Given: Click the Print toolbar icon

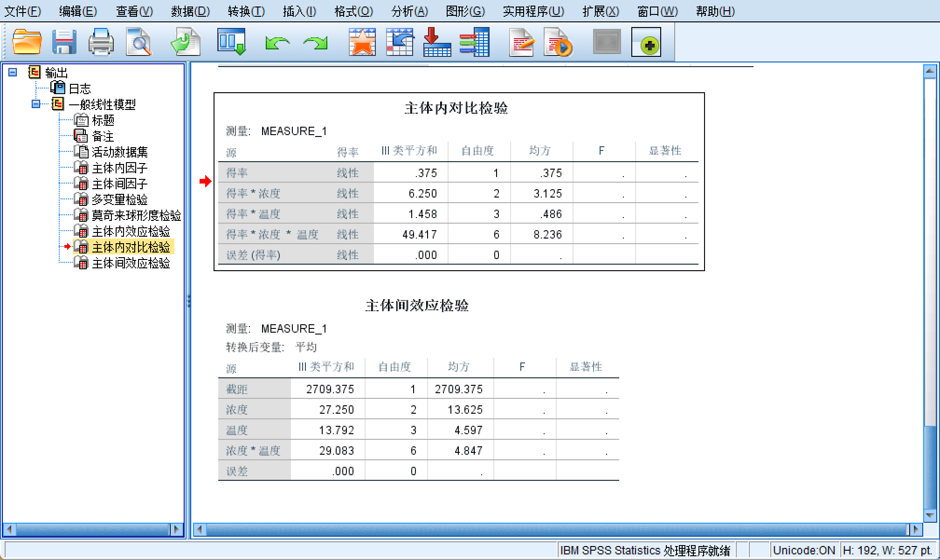Looking at the screenshot, I should pyautogui.click(x=101, y=42).
